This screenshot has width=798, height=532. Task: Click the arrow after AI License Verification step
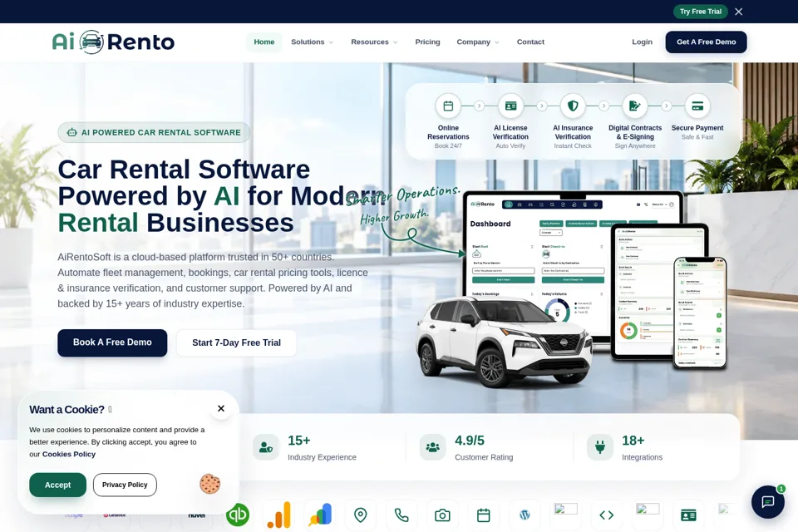click(541, 106)
